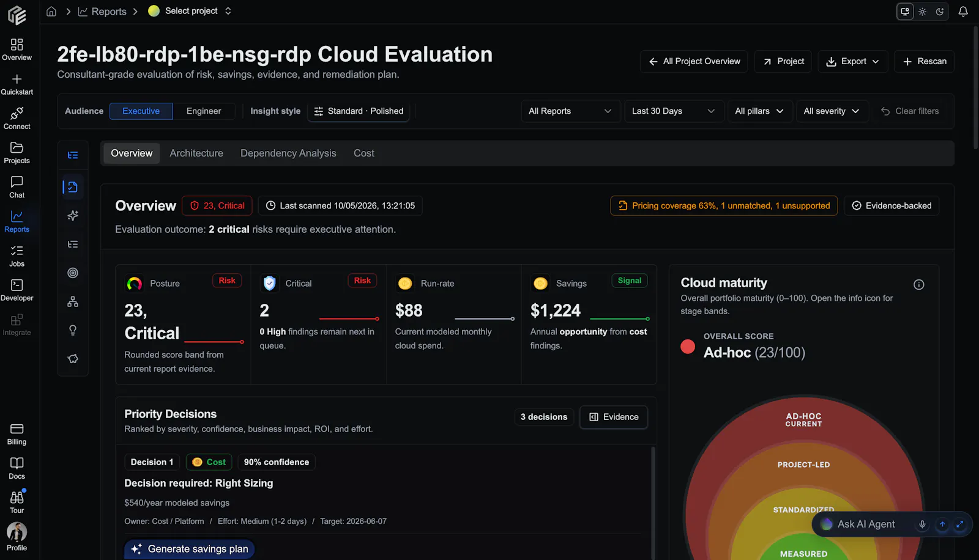979x560 pixels.
Task: Open Quickstart in the sidebar
Action: (x=17, y=84)
